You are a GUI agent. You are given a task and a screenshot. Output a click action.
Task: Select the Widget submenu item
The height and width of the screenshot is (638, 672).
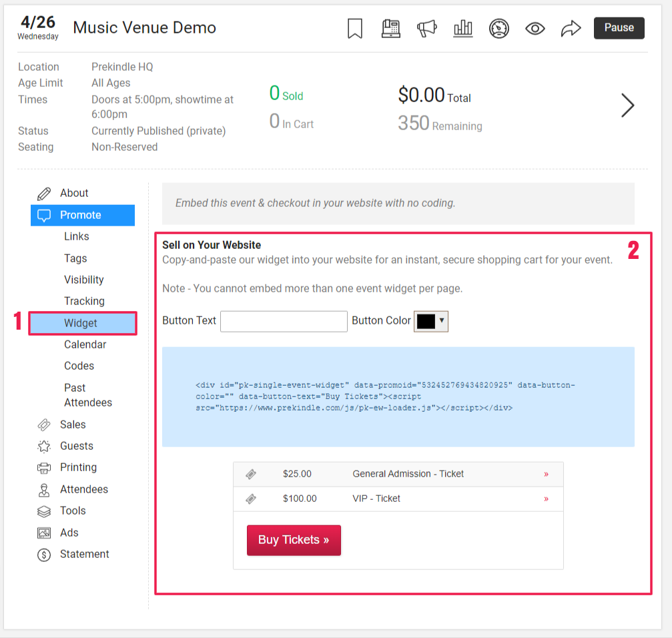click(x=83, y=323)
